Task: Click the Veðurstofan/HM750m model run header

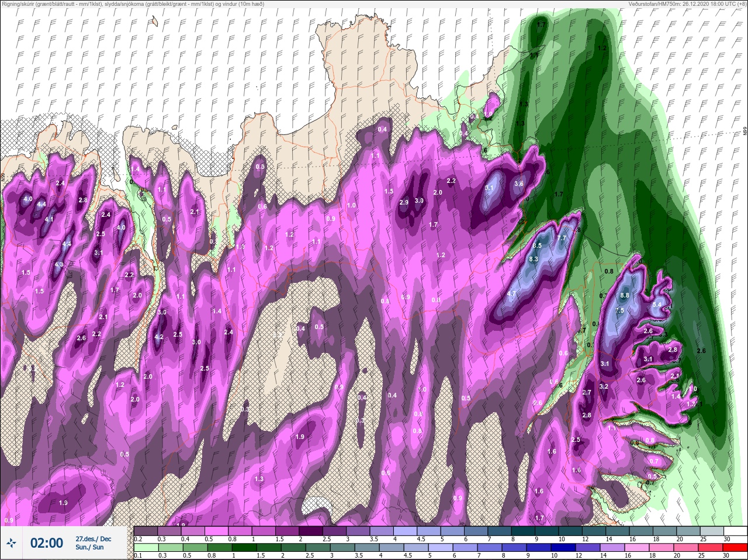Action: 687,4
